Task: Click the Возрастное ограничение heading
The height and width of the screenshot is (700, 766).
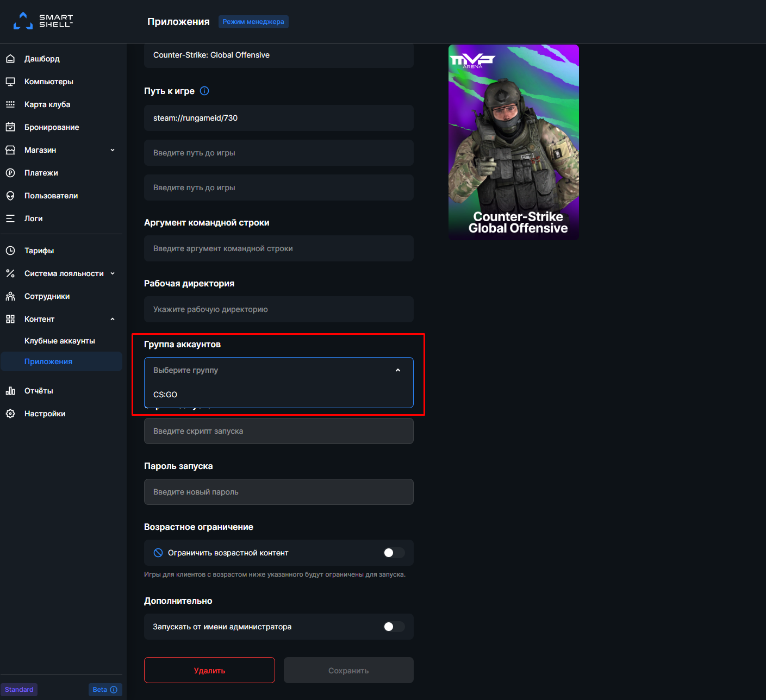Action: [198, 527]
